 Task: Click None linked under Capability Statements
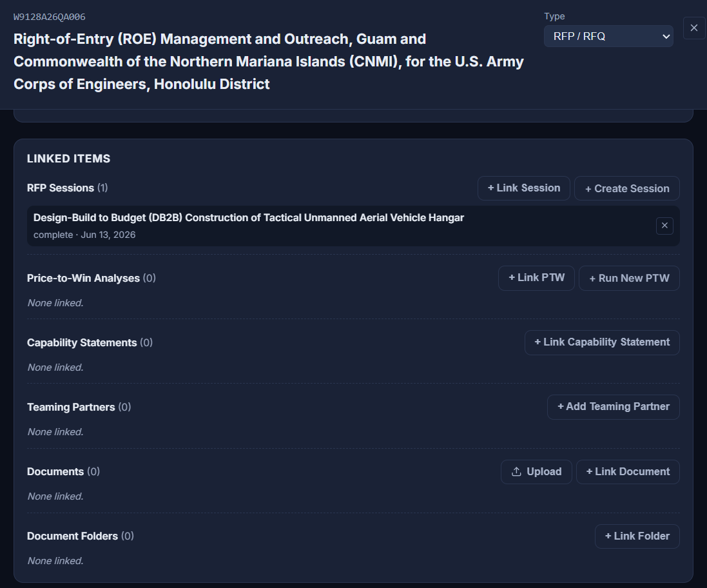(55, 367)
